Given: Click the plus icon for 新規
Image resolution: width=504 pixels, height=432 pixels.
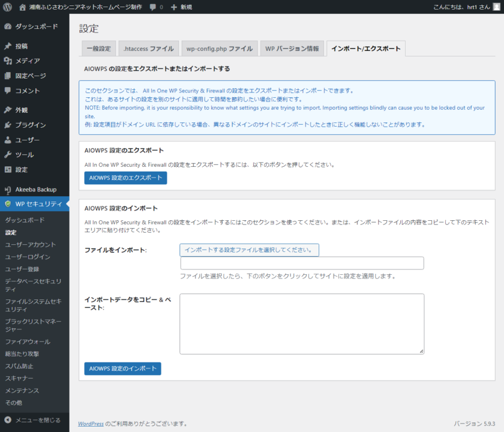Looking at the screenshot, I should tap(174, 7).
